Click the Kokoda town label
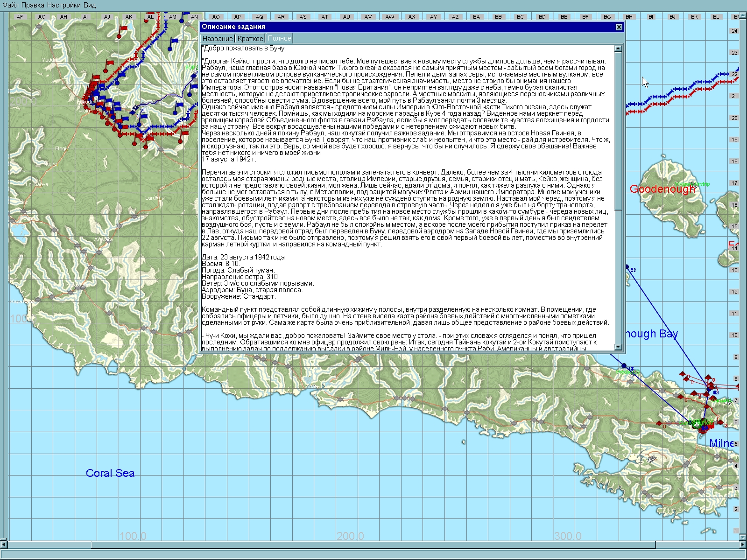Image resolution: width=747 pixels, height=560 pixels. click(x=85, y=102)
